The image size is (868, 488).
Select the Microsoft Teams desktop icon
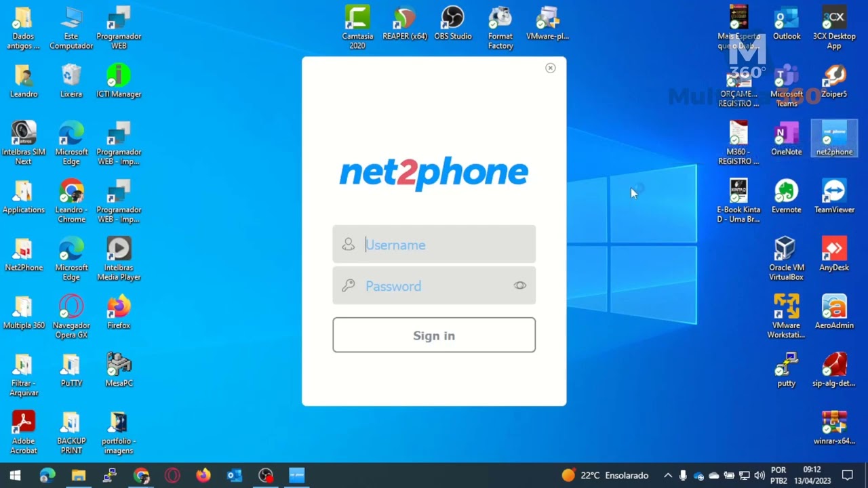(787, 85)
